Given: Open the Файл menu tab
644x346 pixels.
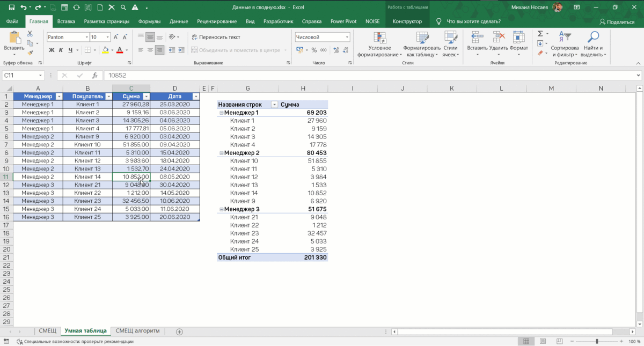Looking at the screenshot, I should [x=12, y=21].
